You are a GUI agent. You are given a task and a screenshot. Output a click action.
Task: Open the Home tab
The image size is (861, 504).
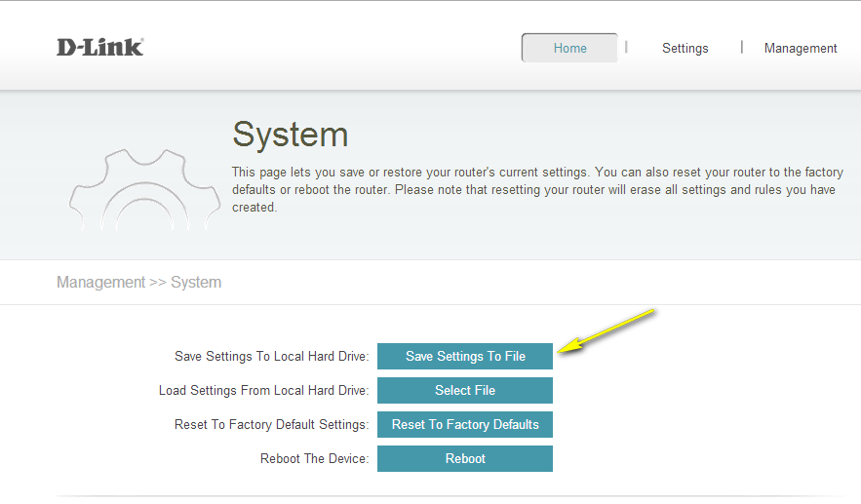coord(569,48)
